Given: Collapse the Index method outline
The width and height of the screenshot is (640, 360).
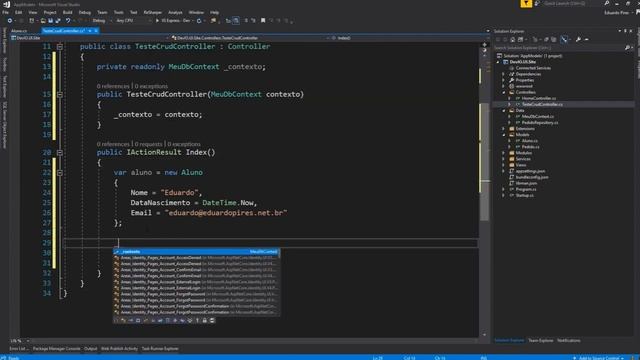Looking at the screenshot, I should [x=60, y=153].
